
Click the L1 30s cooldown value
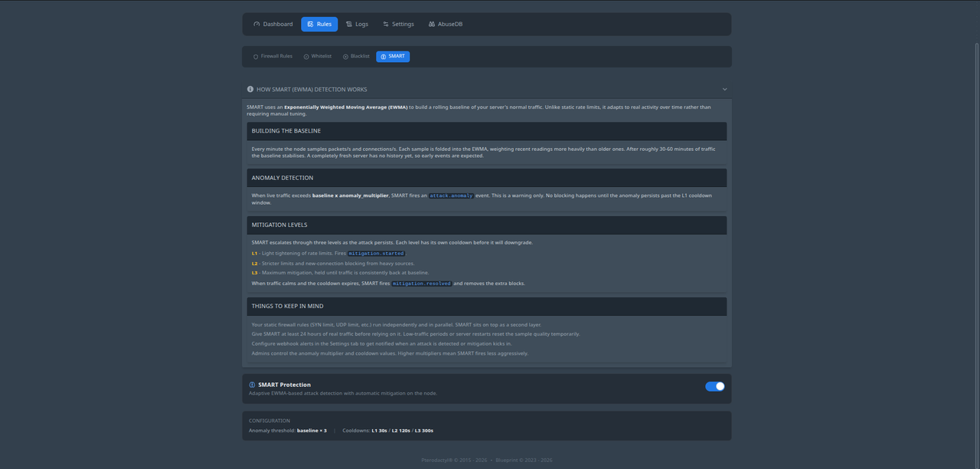tap(380, 431)
